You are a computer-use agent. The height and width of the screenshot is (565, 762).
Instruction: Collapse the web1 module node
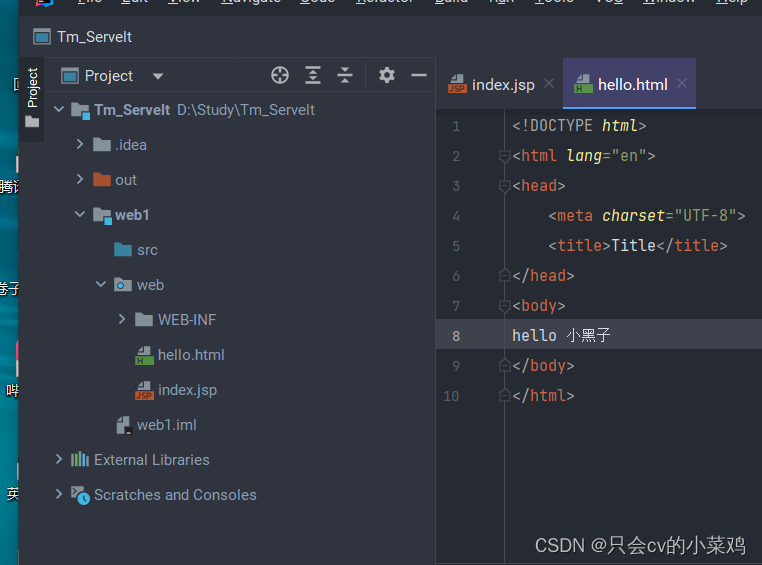(80, 215)
